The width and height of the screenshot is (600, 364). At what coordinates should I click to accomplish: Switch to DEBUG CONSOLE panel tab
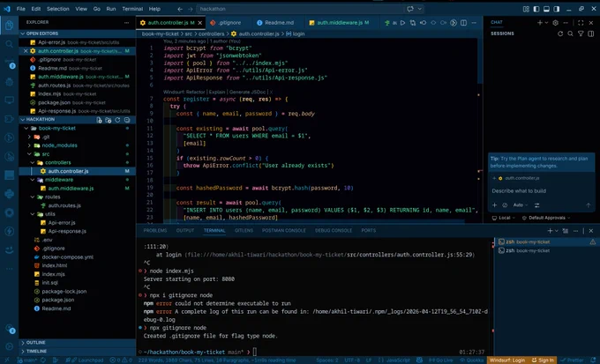point(334,231)
